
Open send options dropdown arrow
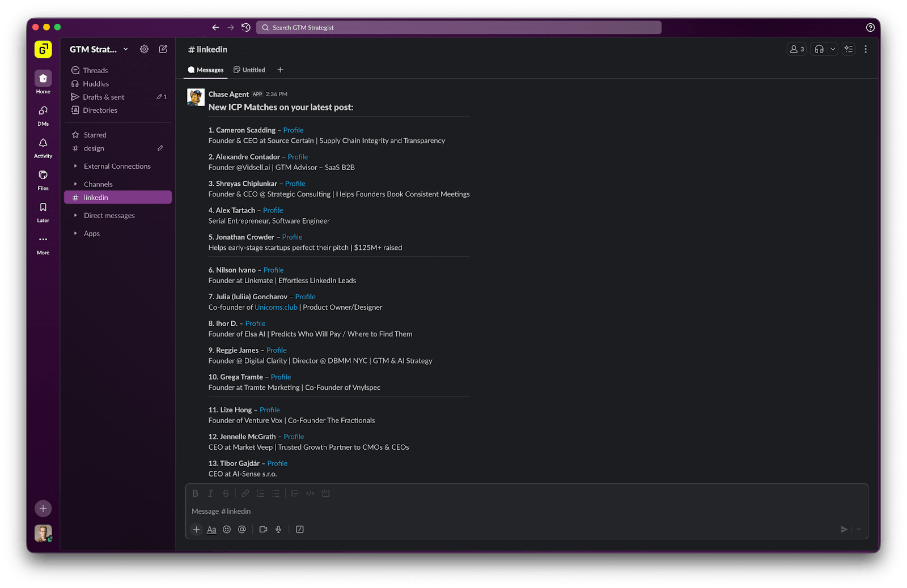pyautogui.click(x=858, y=530)
